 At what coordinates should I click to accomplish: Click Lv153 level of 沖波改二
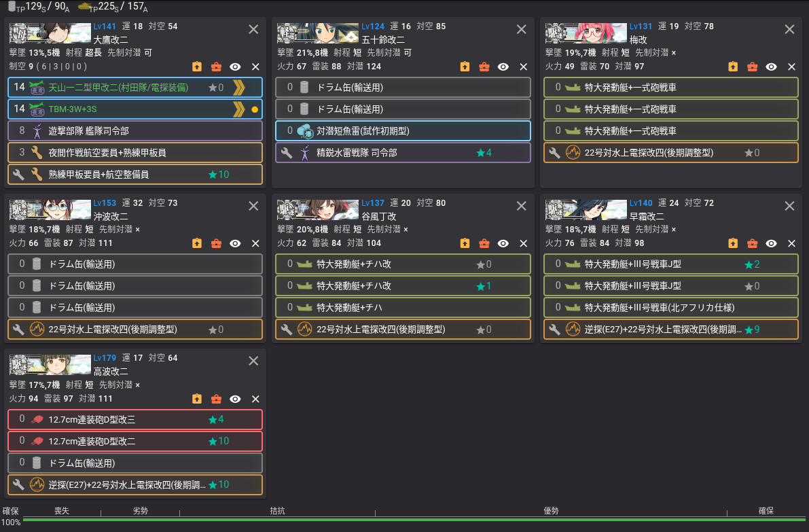105,203
